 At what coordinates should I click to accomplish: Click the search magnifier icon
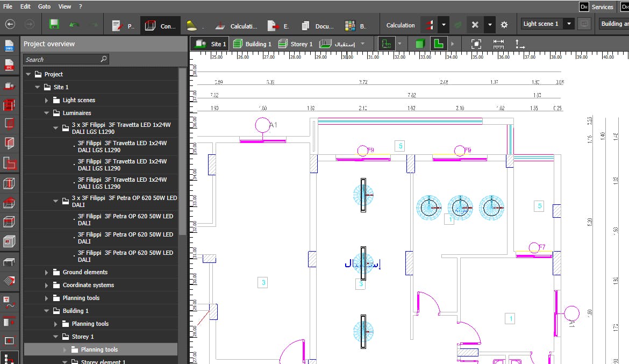[104, 59]
